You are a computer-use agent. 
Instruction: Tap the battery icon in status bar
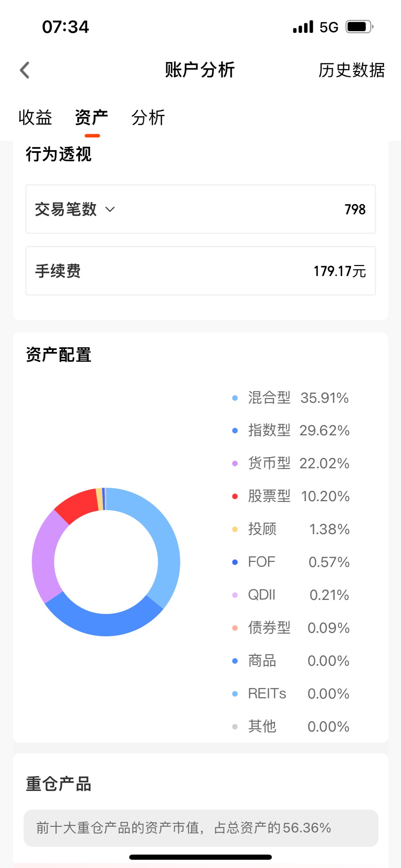click(x=360, y=27)
